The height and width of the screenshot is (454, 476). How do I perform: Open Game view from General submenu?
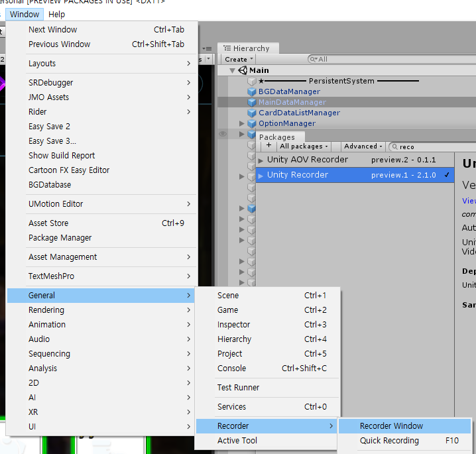(267, 310)
